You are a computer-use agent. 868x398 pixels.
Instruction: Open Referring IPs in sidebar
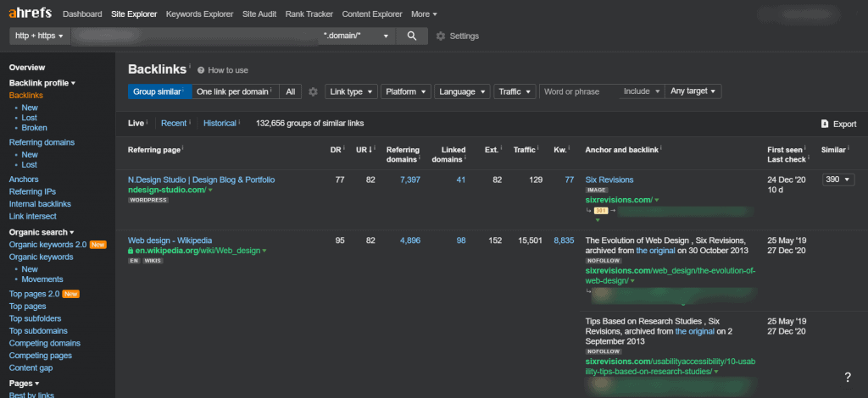(x=33, y=192)
